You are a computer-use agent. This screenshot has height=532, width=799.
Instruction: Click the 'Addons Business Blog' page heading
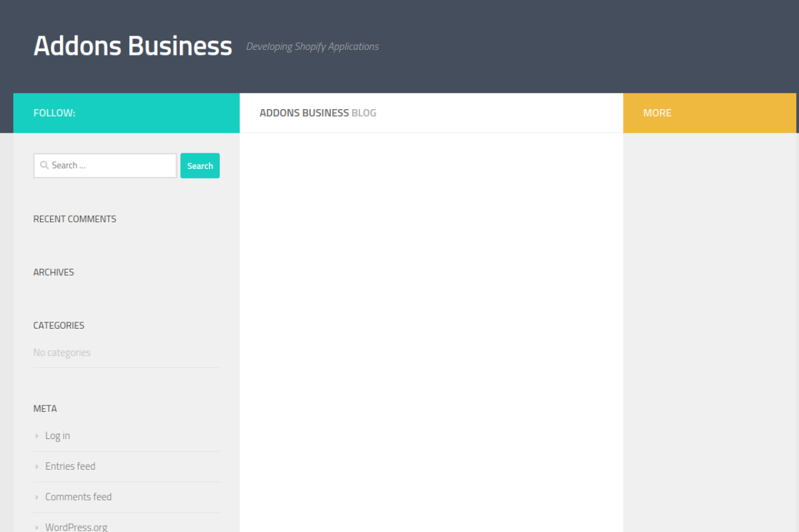(318, 113)
